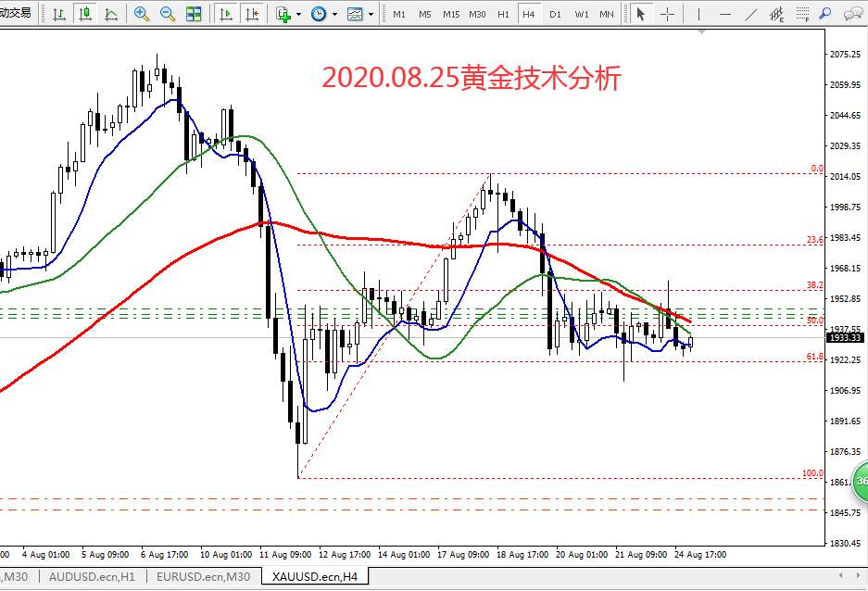Click the 2075.25 price scale value
The height and width of the screenshot is (591, 868).
[x=845, y=55]
